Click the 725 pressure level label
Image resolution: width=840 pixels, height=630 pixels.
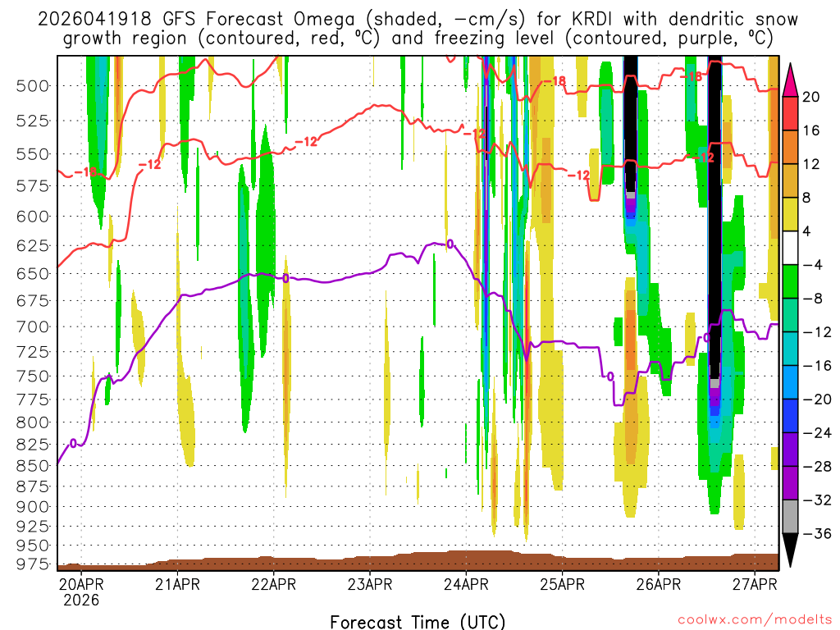pos(33,352)
